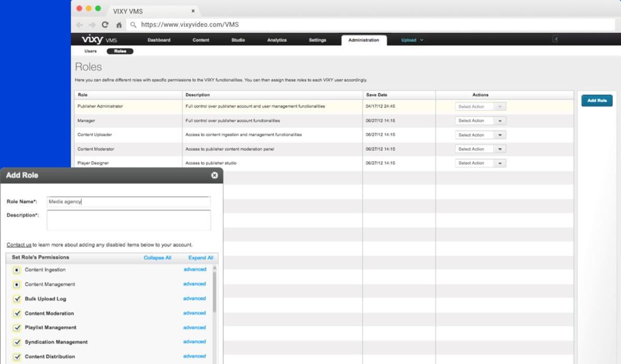
Task: Go to browser home icon
Action: (x=119, y=24)
